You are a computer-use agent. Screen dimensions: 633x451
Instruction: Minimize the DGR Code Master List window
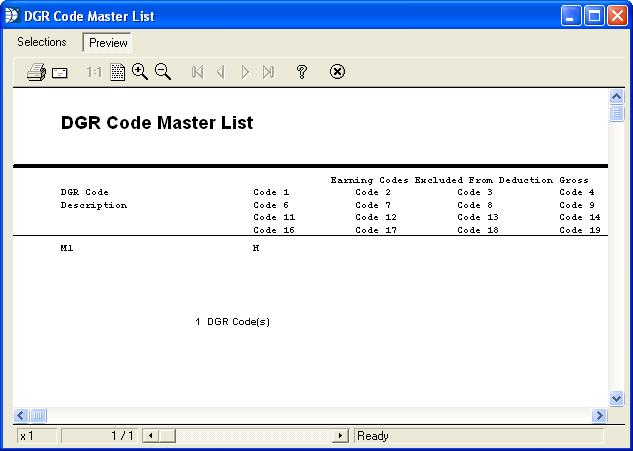click(x=572, y=16)
